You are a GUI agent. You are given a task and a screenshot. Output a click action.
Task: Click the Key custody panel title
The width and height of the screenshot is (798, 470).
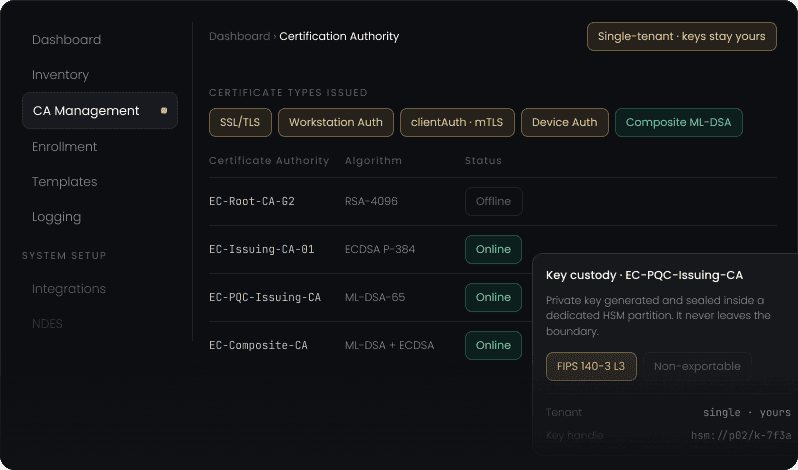(x=644, y=275)
